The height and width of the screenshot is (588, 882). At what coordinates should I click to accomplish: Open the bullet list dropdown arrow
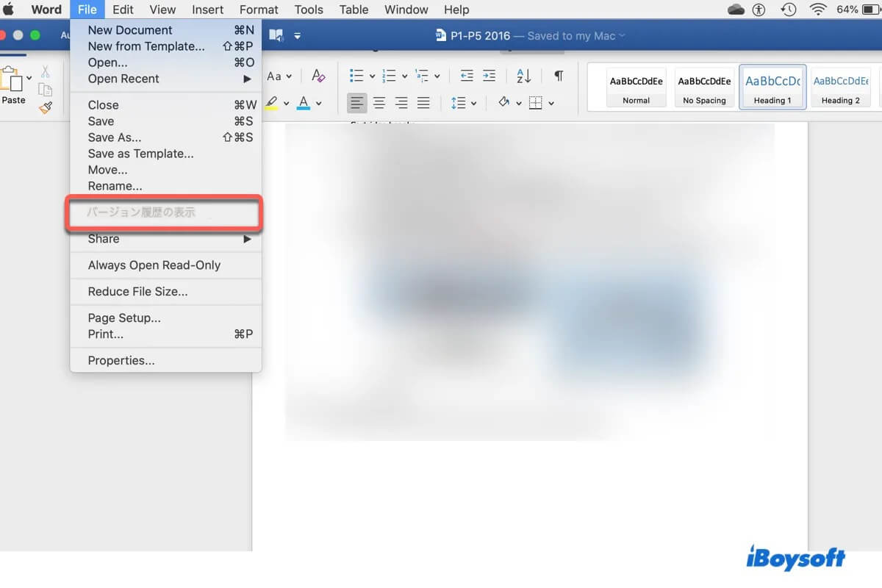click(x=372, y=76)
